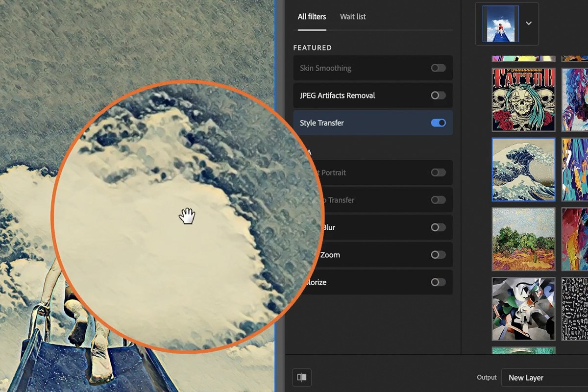This screenshot has width=588, height=392.
Task: Select the Great Wave style thumbnail
Action: click(523, 170)
